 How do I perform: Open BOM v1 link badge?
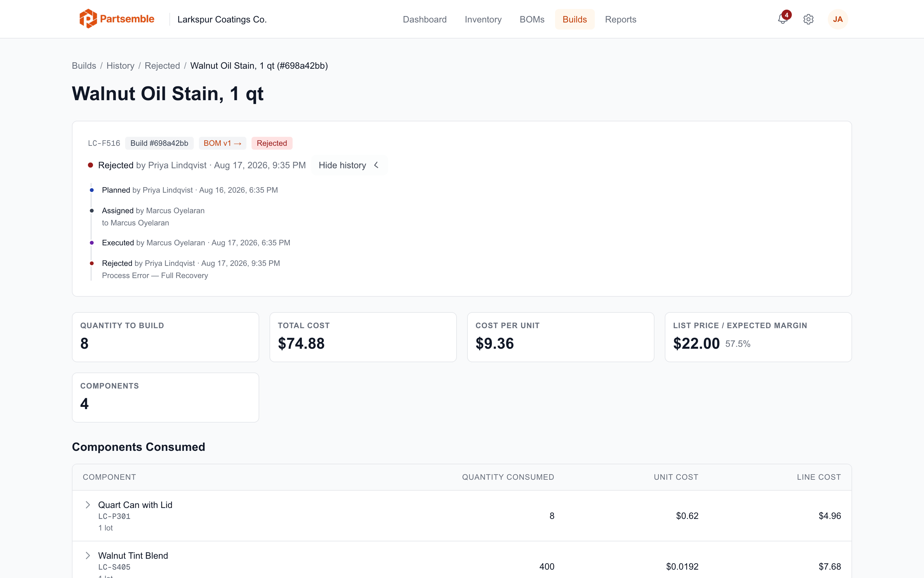(222, 143)
